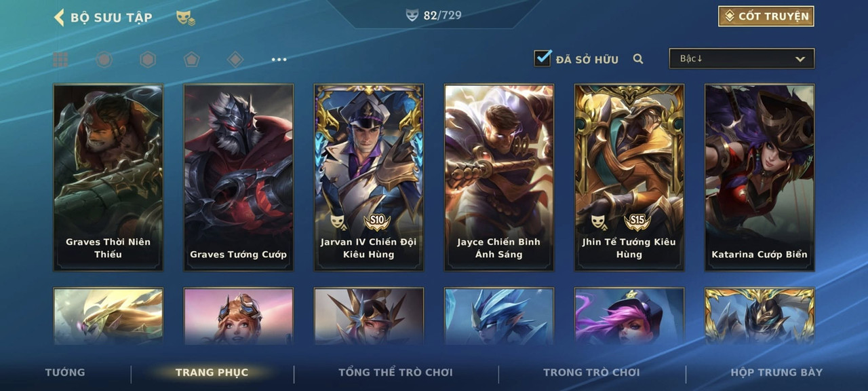This screenshot has height=391, width=868.
Task: Uncheck the Đã Sở Hữu checkbox
Action: tap(542, 58)
